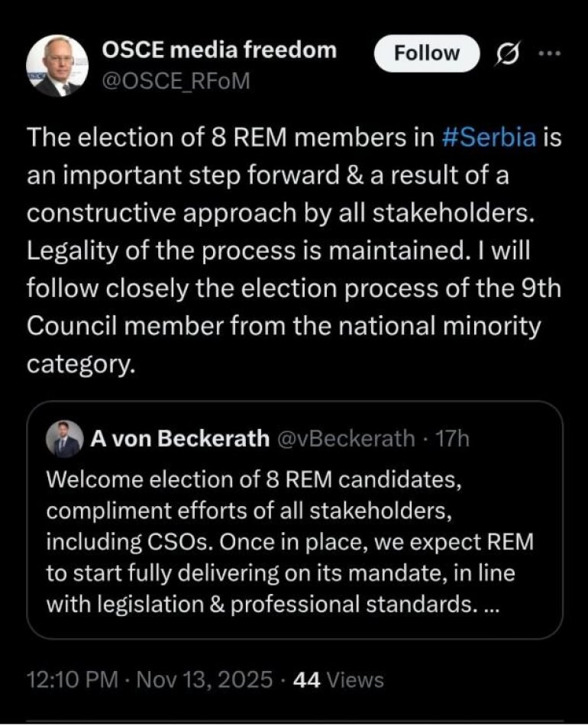Click the @vBeckerath handle in quoted post
This screenshot has width=588, height=726.
click(343, 438)
